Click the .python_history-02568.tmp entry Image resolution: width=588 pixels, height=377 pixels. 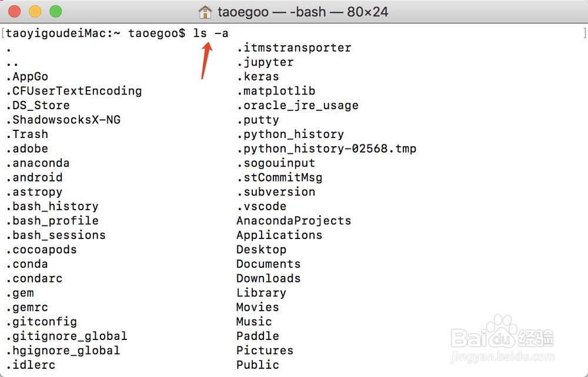tap(326, 149)
